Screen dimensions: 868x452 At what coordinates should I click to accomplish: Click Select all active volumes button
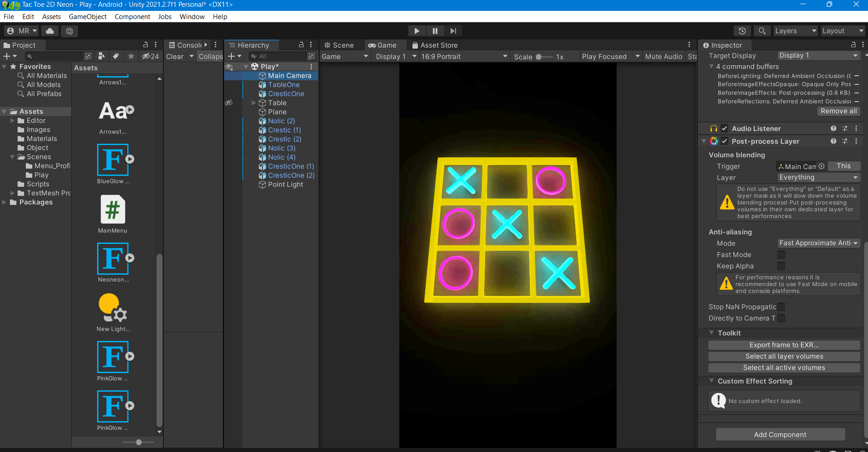point(784,368)
